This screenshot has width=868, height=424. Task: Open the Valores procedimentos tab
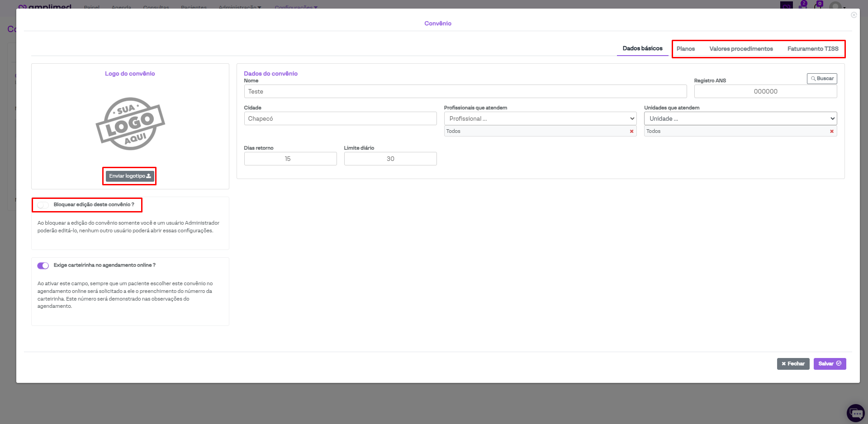pyautogui.click(x=740, y=49)
